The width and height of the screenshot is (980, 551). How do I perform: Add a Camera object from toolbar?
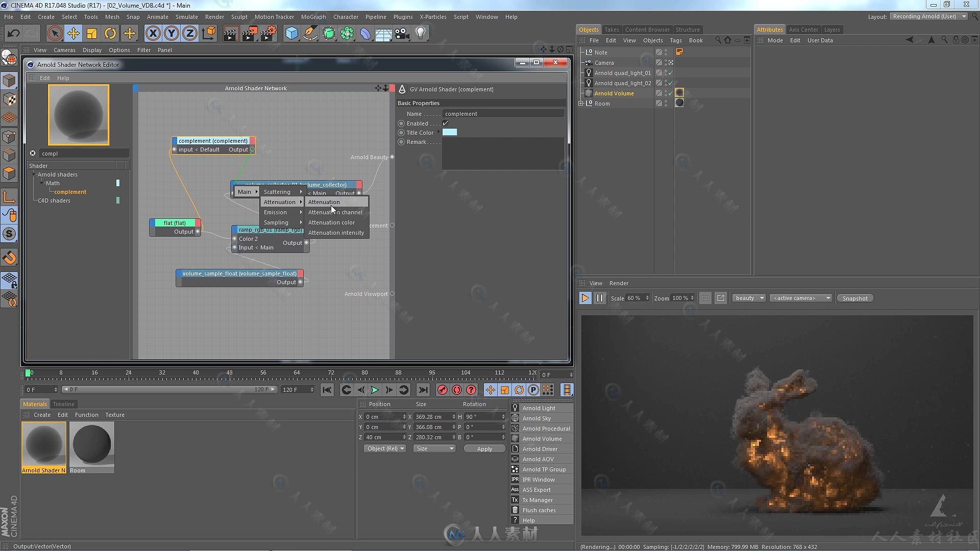click(402, 34)
